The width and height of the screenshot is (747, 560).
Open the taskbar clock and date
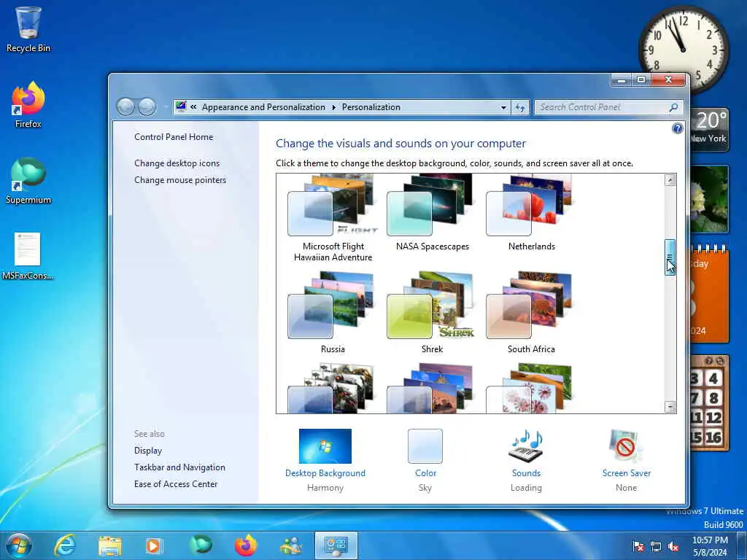click(710, 546)
